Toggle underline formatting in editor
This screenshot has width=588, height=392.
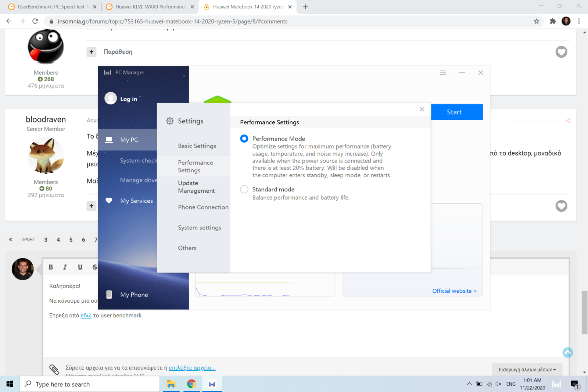pos(80,267)
